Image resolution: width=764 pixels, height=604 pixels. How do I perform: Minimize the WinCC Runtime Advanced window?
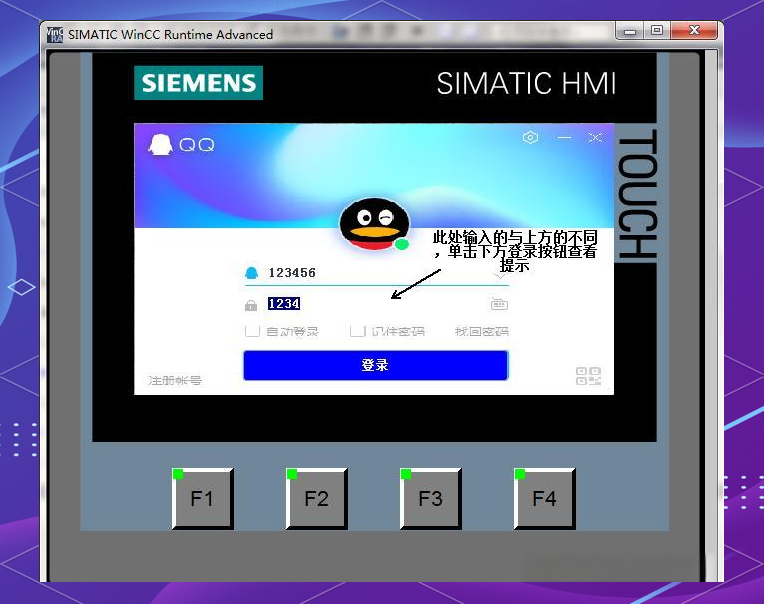tap(630, 31)
